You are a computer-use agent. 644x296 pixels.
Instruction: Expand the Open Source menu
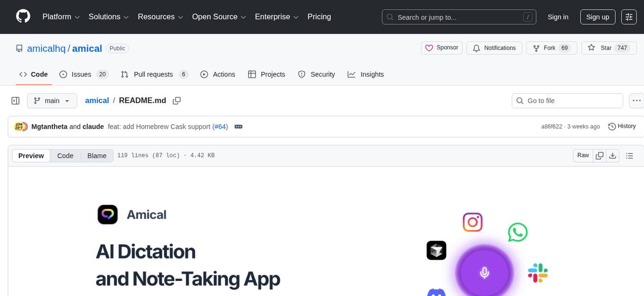tap(219, 17)
